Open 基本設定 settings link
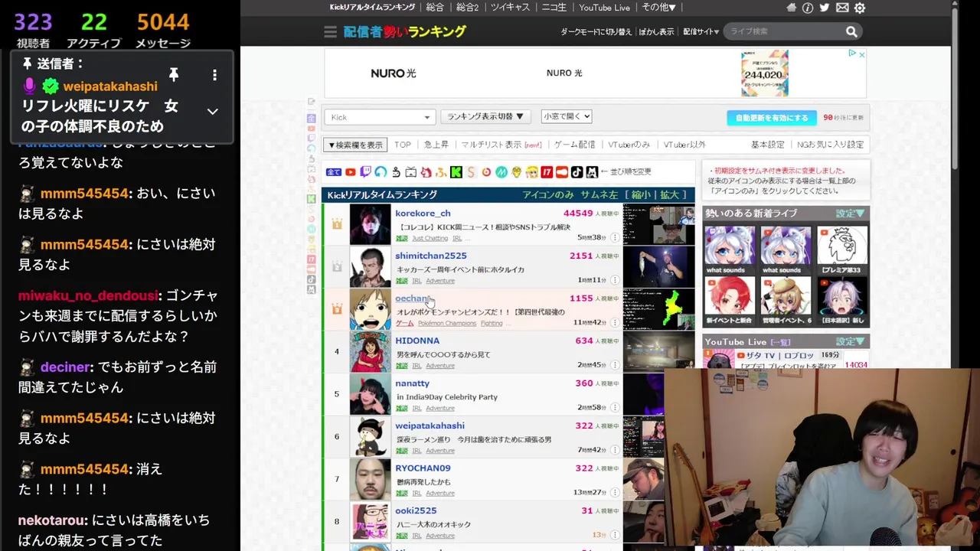The width and height of the screenshot is (980, 551). pos(767,145)
